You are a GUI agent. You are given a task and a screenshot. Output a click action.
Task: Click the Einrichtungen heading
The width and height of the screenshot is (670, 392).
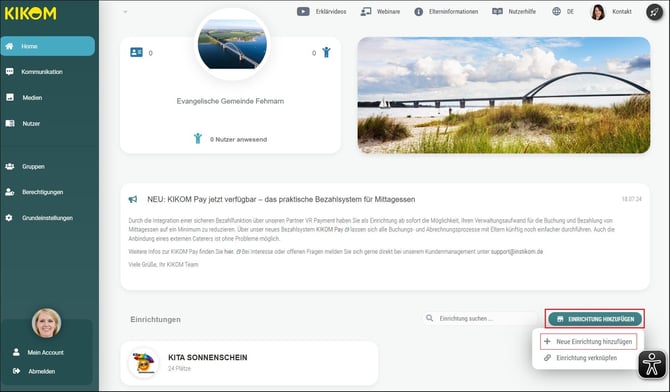coord(156,319)
